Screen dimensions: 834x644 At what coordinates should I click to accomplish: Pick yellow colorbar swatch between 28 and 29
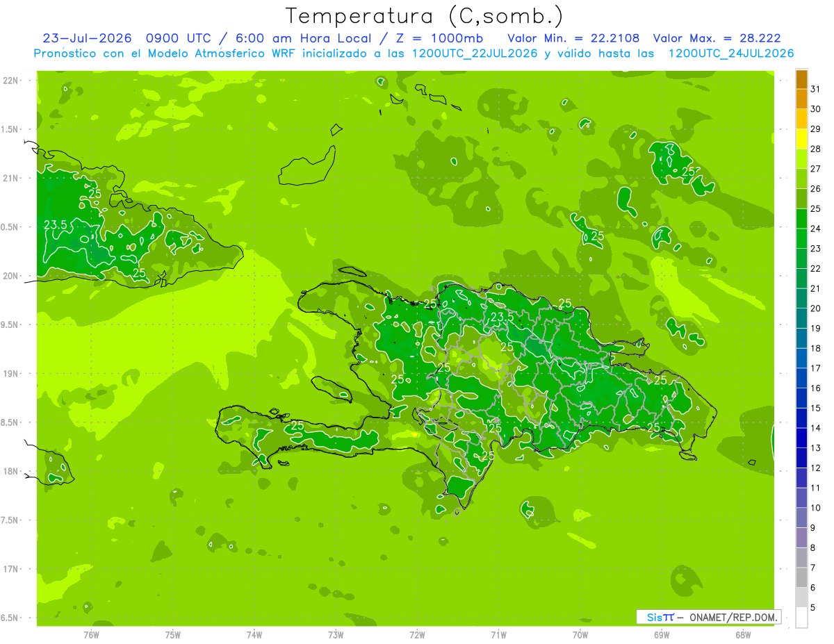801,139
